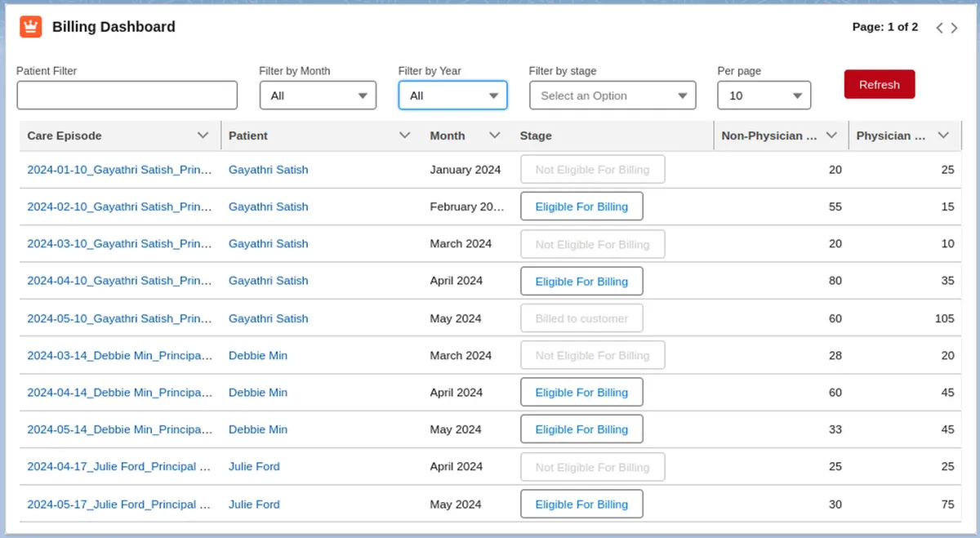The height and width of the screenshot is (538, 980).
Task: Open the Month column menu chevron
Action: [494, 136]
